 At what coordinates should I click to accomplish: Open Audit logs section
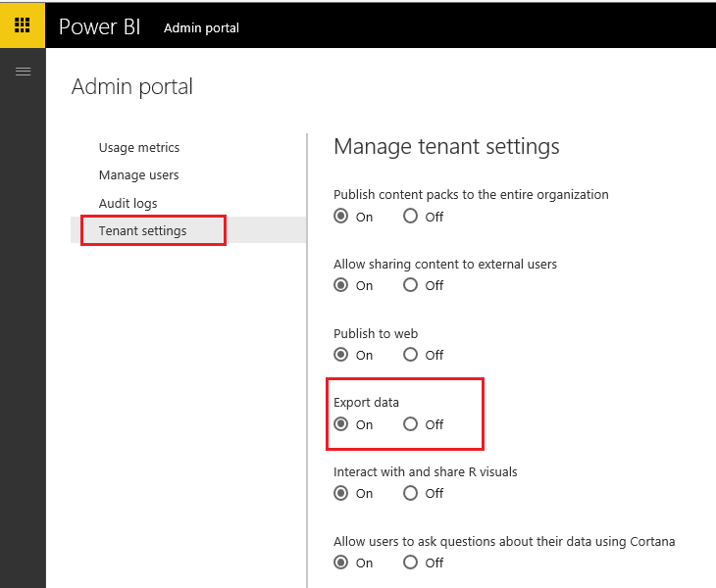tap(128, 204)
